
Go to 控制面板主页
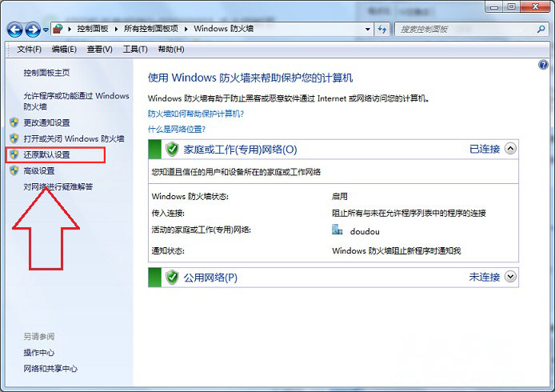(46, 73)
